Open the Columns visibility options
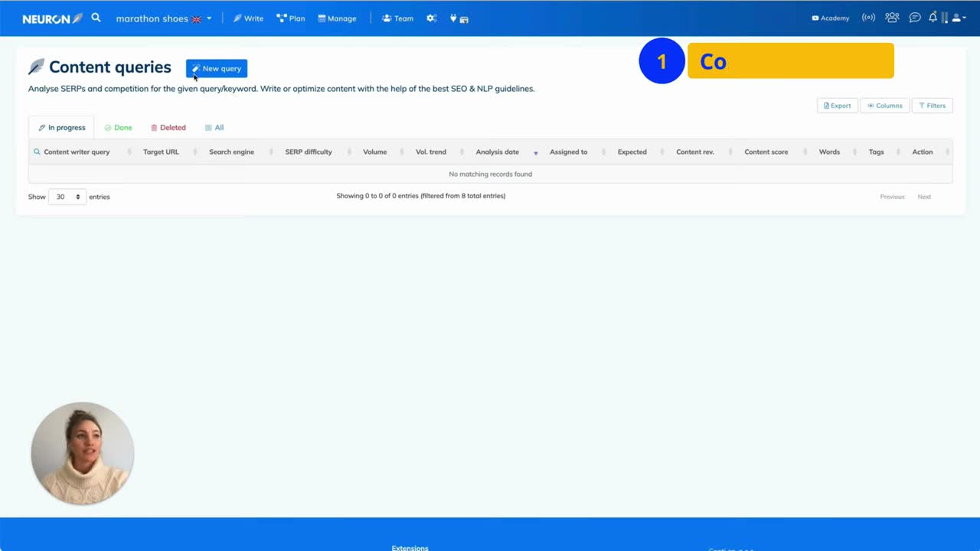 [885, 106]
